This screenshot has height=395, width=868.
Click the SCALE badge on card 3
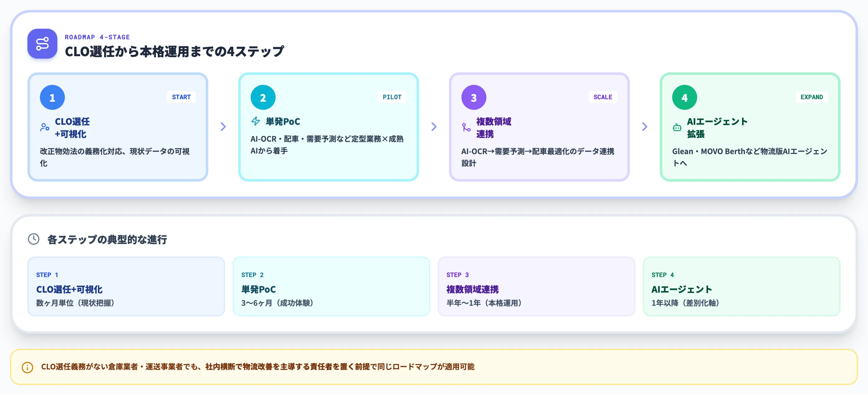click(602, 97)
